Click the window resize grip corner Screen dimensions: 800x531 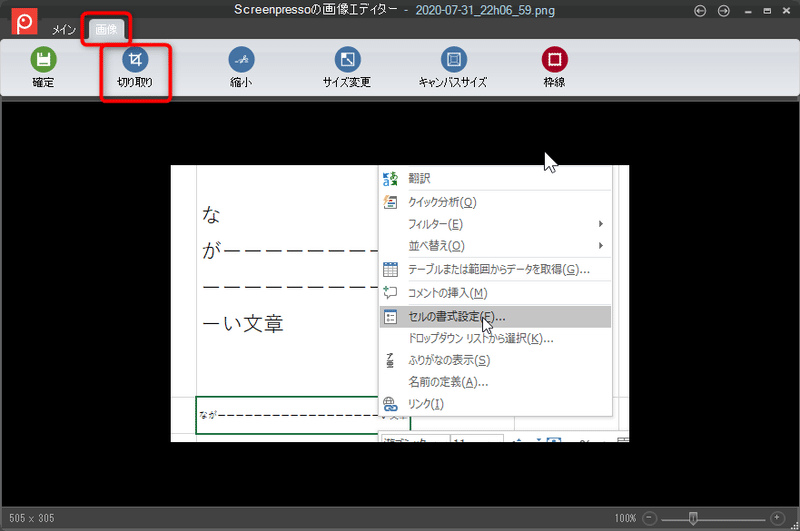794,526
